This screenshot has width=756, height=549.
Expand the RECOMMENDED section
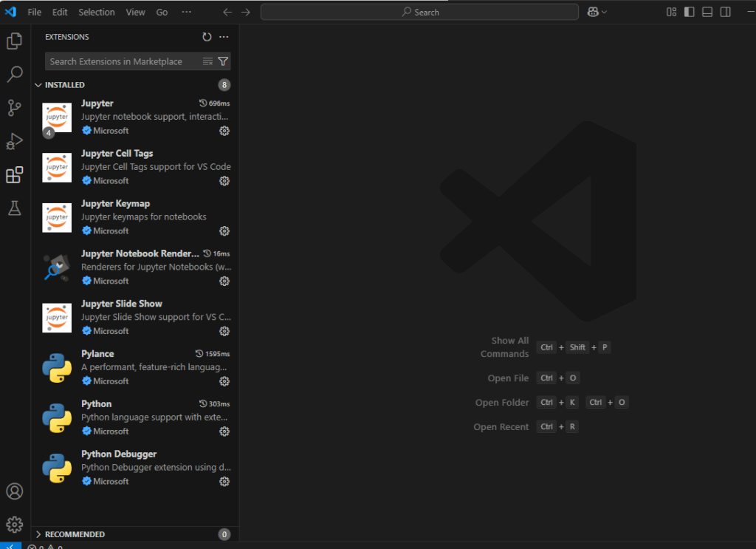[38, 534]
